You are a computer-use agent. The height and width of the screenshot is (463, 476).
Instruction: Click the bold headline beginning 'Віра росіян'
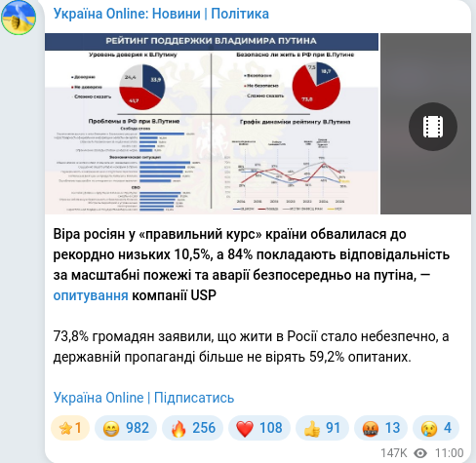(x=252, y=264)
